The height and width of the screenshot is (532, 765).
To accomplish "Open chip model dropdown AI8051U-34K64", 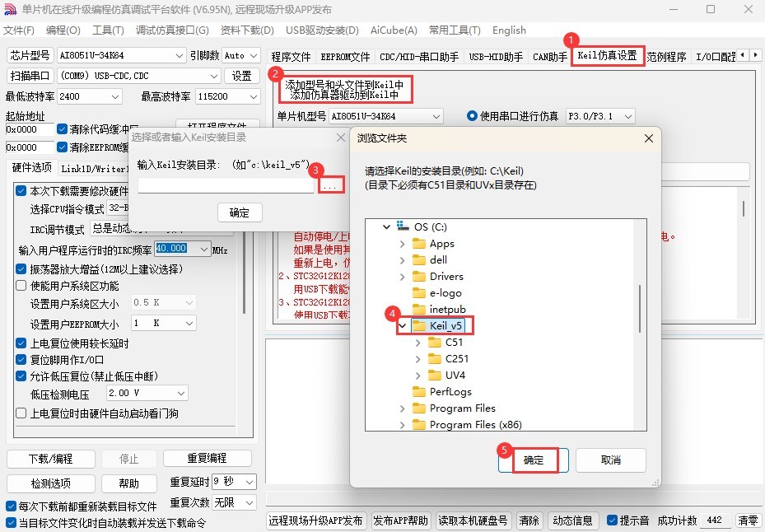I will coord(122,56).
